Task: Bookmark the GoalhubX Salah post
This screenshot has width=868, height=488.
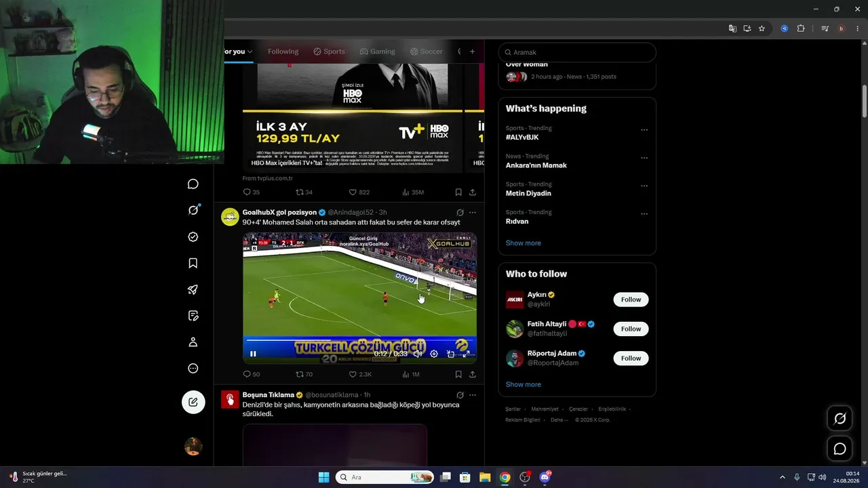Action: tap(458, 374)
